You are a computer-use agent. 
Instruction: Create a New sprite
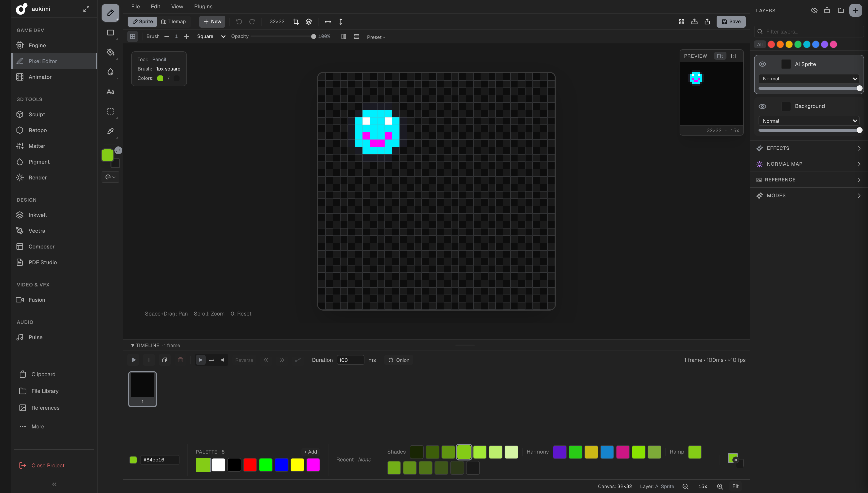[x=212, y=22]
